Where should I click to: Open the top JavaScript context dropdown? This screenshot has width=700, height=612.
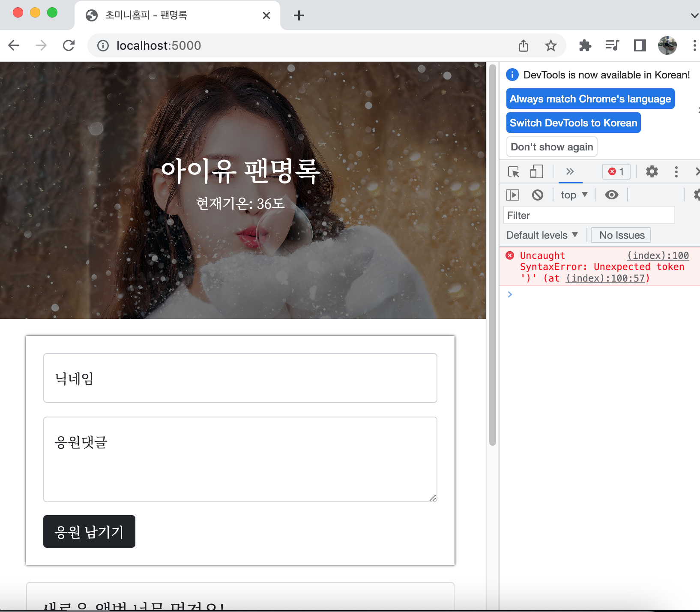(574, 195)
